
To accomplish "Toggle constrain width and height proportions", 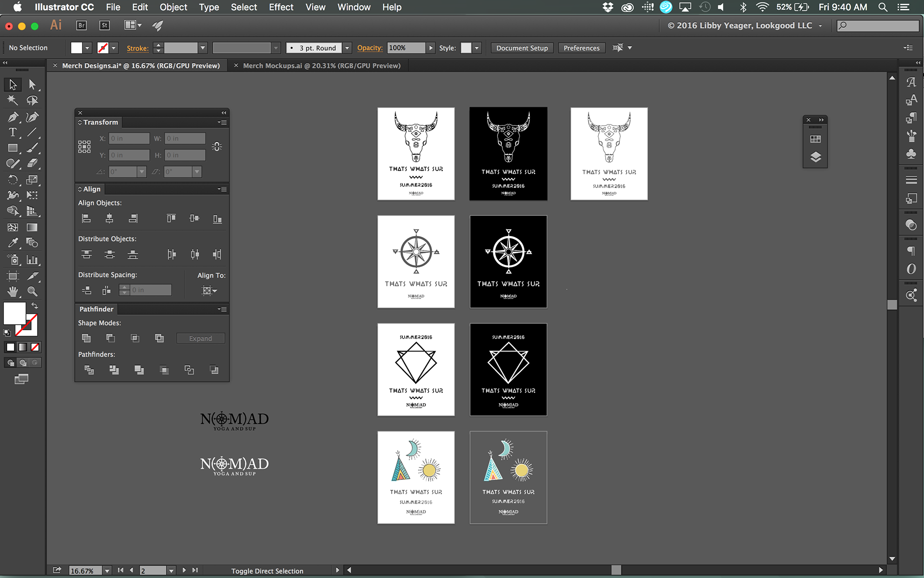I will coord(217,146).
